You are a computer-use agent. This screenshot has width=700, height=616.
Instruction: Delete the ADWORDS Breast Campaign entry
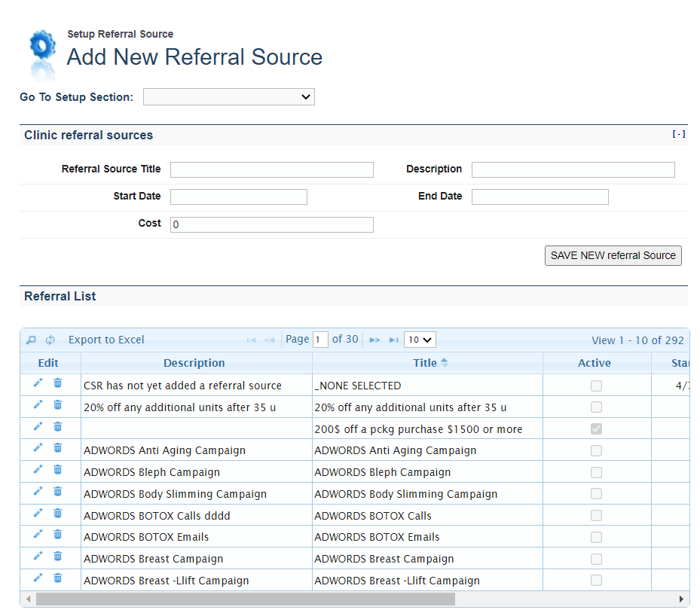(x=57, y=556)
